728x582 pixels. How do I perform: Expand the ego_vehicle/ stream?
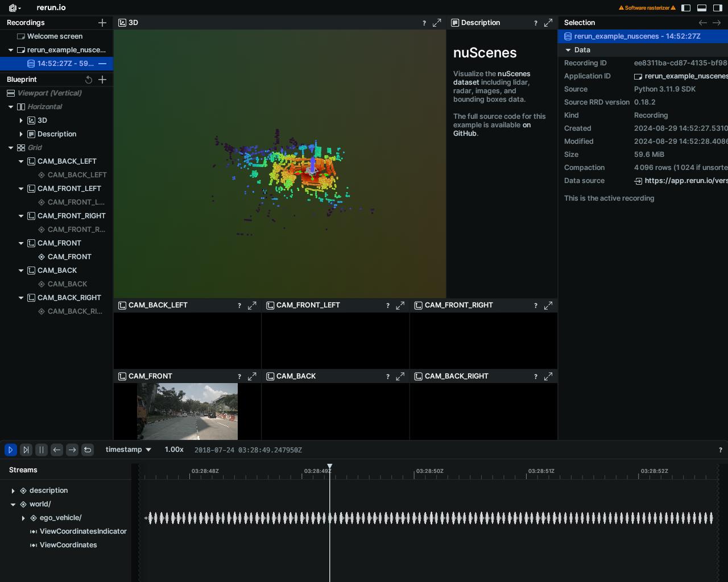tap(23, 518)
